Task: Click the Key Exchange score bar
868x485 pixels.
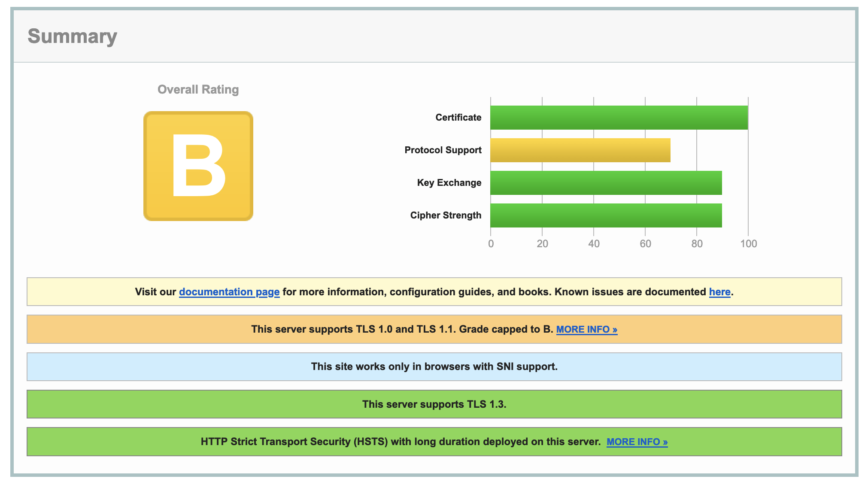Action: tap(606, 183)
